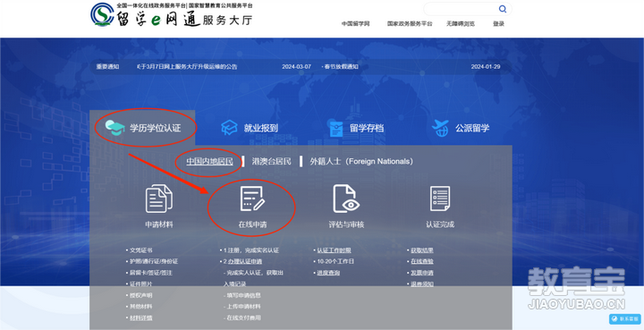Choose the 中国内地居民 category
This screenshot has height=330, width=644.
(209, 161)
